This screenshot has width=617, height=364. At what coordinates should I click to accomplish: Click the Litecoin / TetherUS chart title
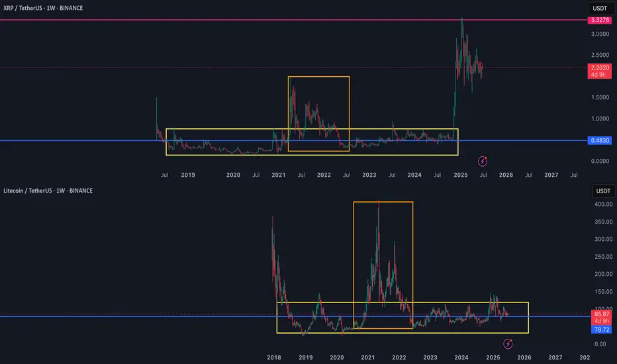point(48,191)
